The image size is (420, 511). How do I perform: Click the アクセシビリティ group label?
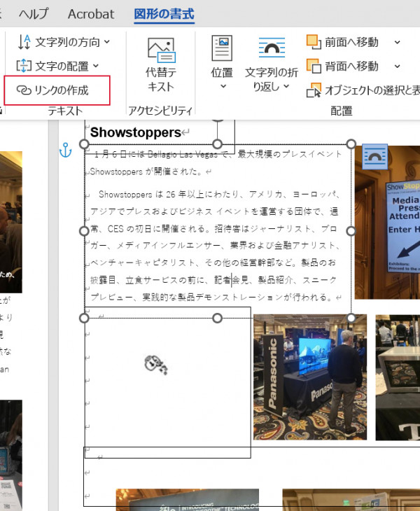pyautogui.click(x=160, y=111)
